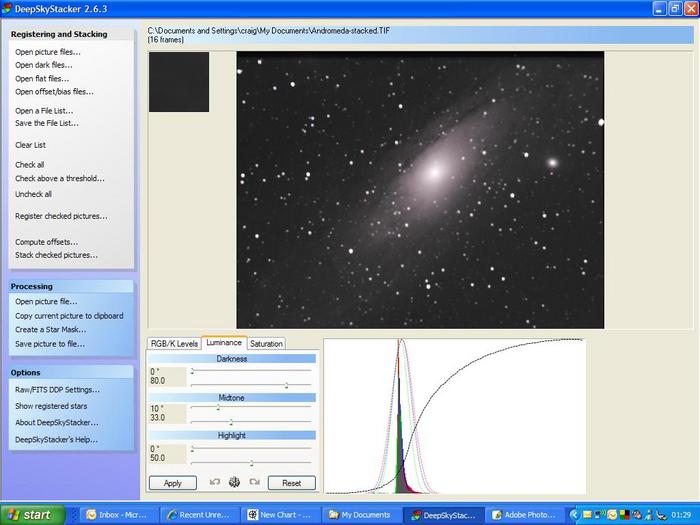Click the Andromeda-stacked.TIF file path text
This screenshot has width=700, height=525.
268,31
